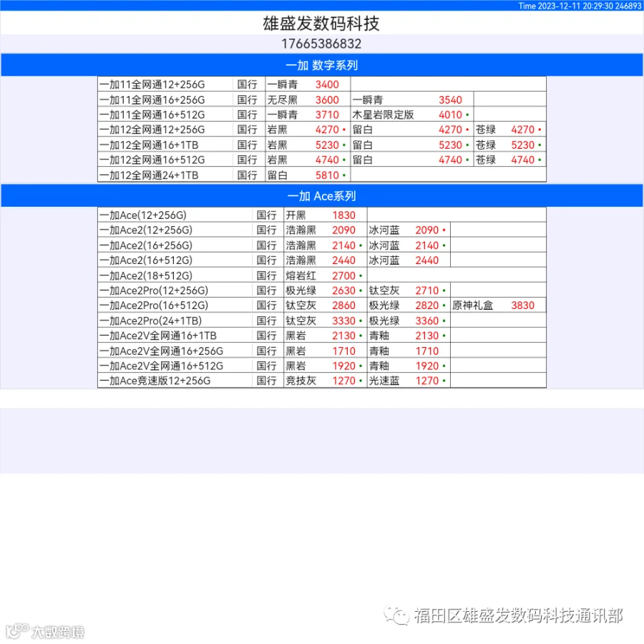The height and width of the screenshot is (644, 644).
Task: Click 木星岩限定版 color cell
Action: [383, 114]
